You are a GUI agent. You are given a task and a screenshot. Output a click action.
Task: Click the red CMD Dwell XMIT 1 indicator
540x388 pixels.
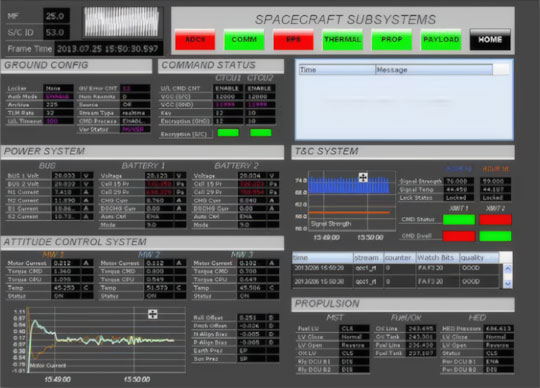[x=458, y=236]
